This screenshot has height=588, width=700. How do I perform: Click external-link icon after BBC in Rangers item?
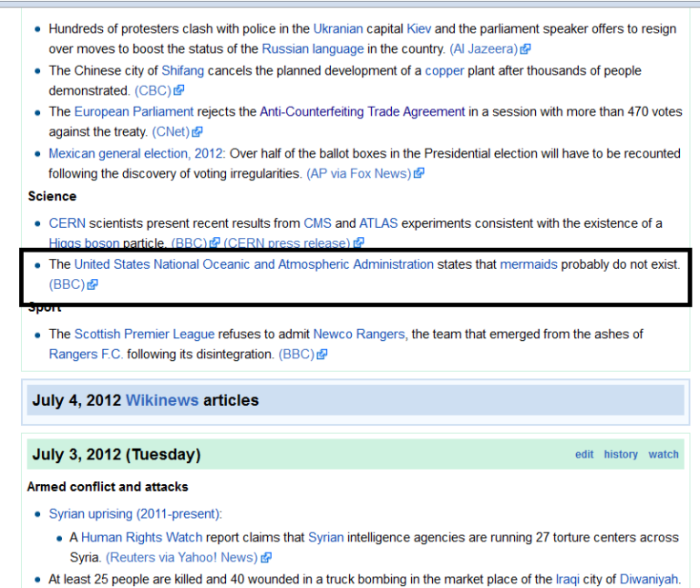323,355
